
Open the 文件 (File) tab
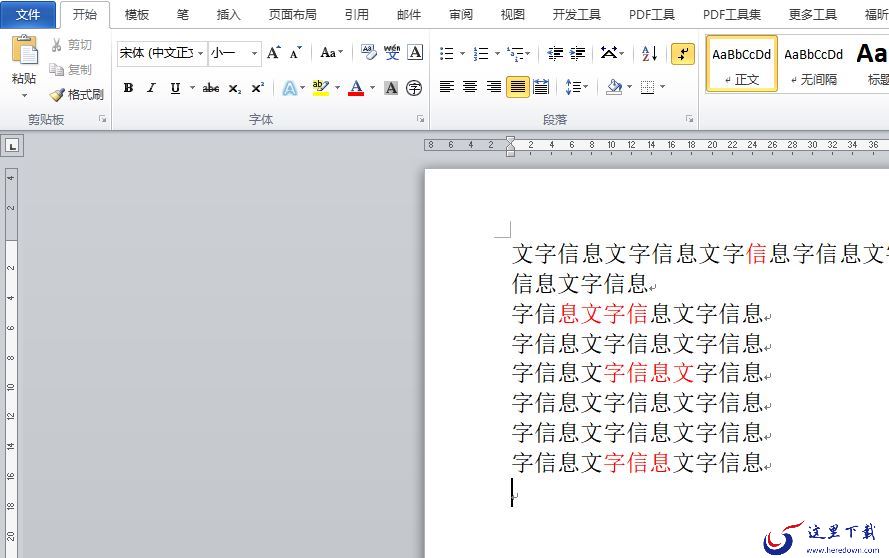click(x=28, y=15)
